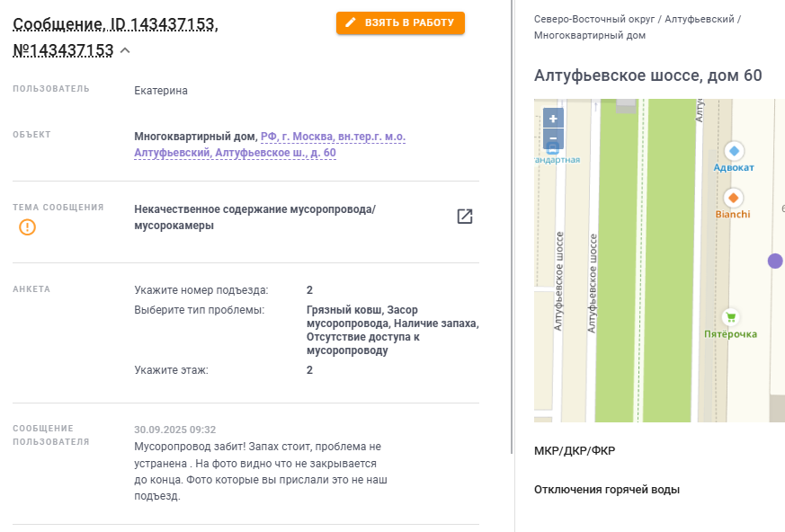Click the Адвокат marker on map

click(734, 151)
